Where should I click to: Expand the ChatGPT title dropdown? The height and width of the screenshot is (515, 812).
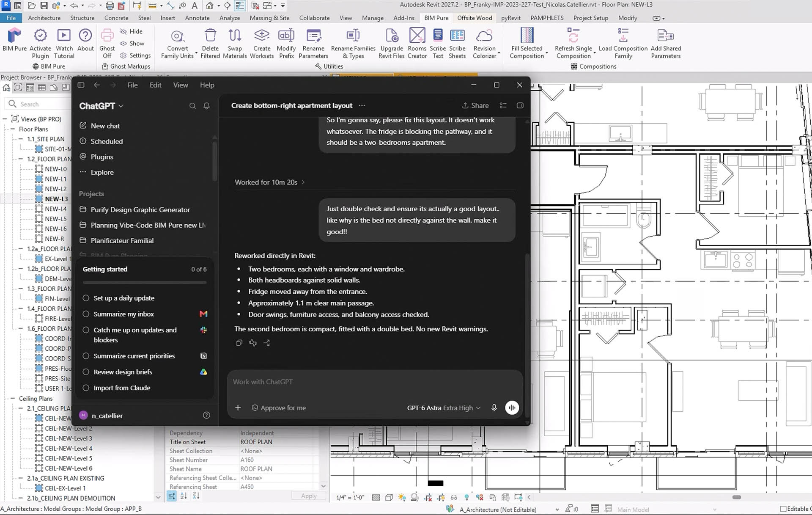[x=101, y=106]
